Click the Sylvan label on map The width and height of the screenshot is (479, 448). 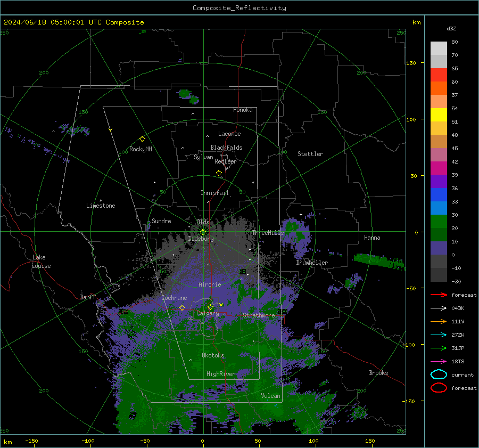[x=203, y=157]
